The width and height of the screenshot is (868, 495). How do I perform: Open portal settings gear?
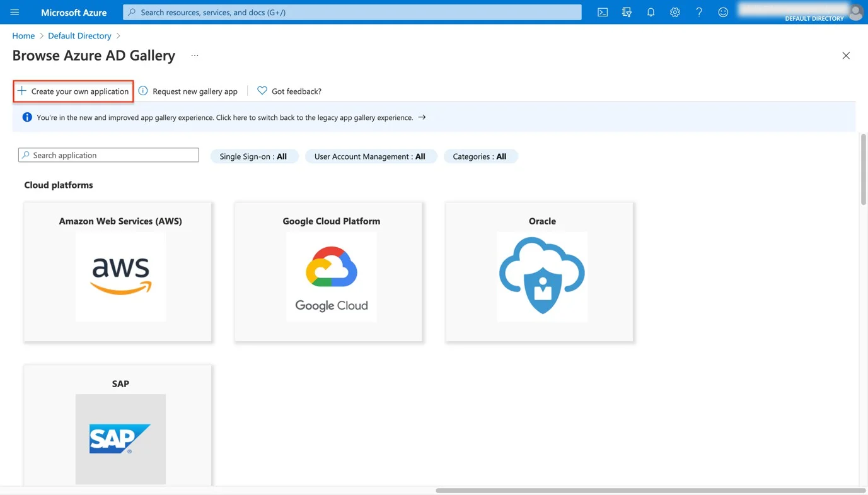coord(675,12)
